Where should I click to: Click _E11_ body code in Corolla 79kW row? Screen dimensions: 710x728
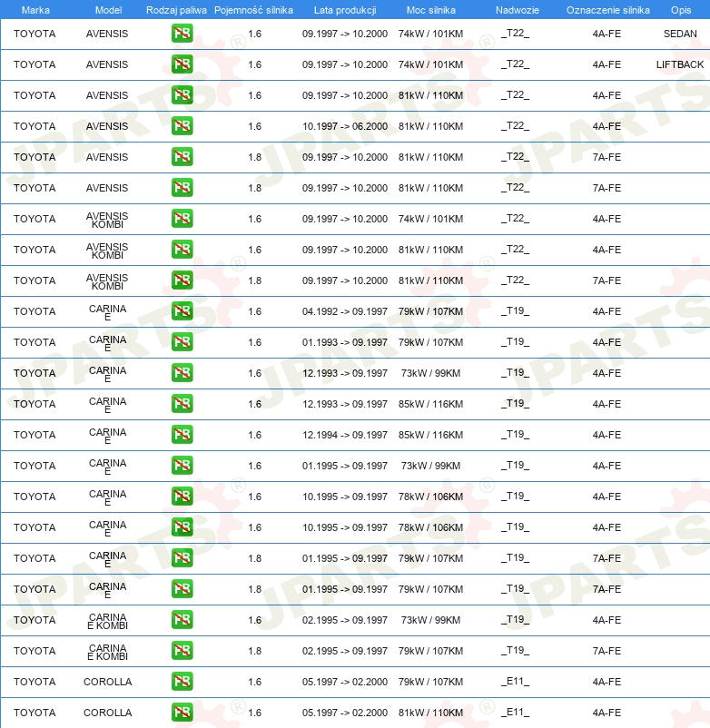[515, 681]
